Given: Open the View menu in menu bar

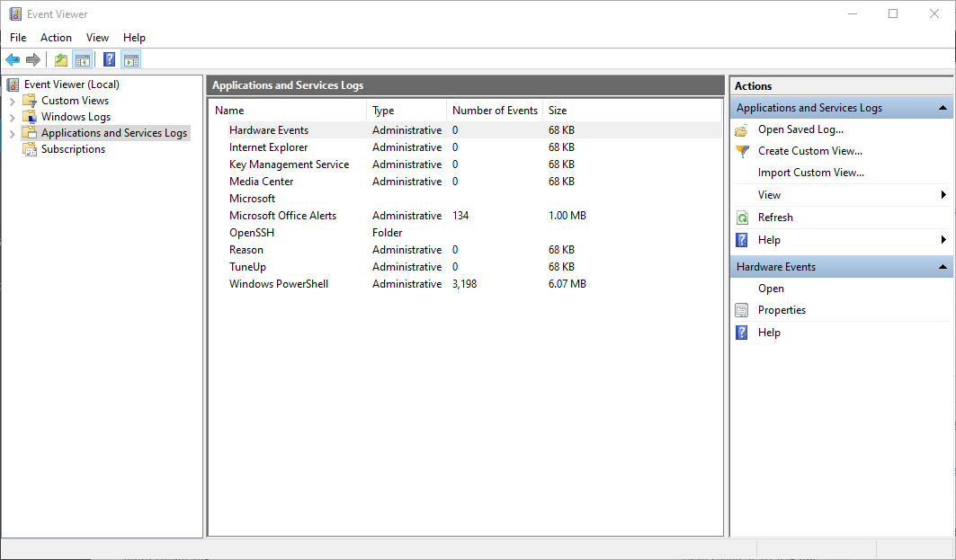Looking at the screenshot, I should (x=97, y=38).
